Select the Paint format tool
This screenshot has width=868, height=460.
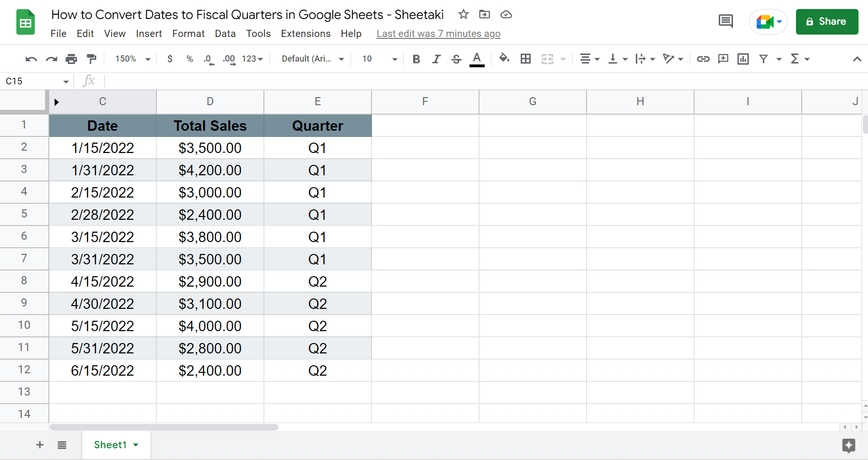[x=91, y=59]
